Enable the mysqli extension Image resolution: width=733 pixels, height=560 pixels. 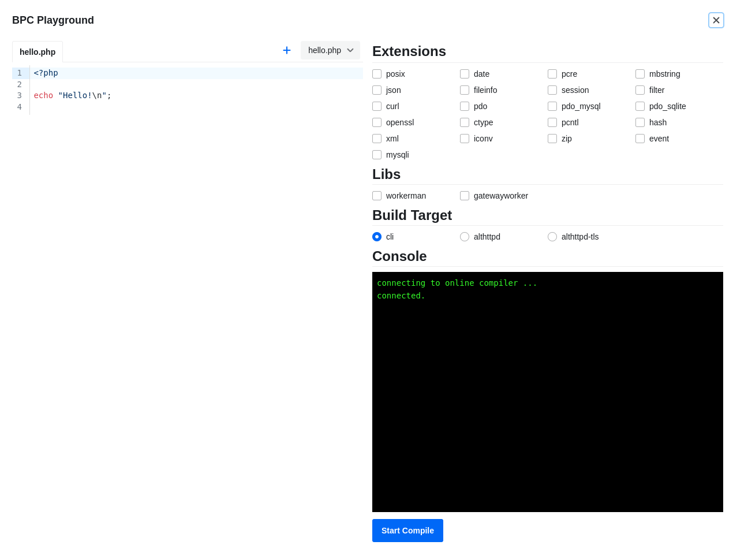coord(377,155)
